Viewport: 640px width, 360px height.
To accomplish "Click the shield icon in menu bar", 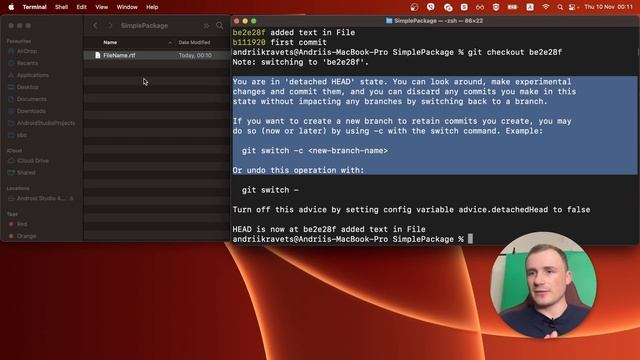I will pos(496,7).
